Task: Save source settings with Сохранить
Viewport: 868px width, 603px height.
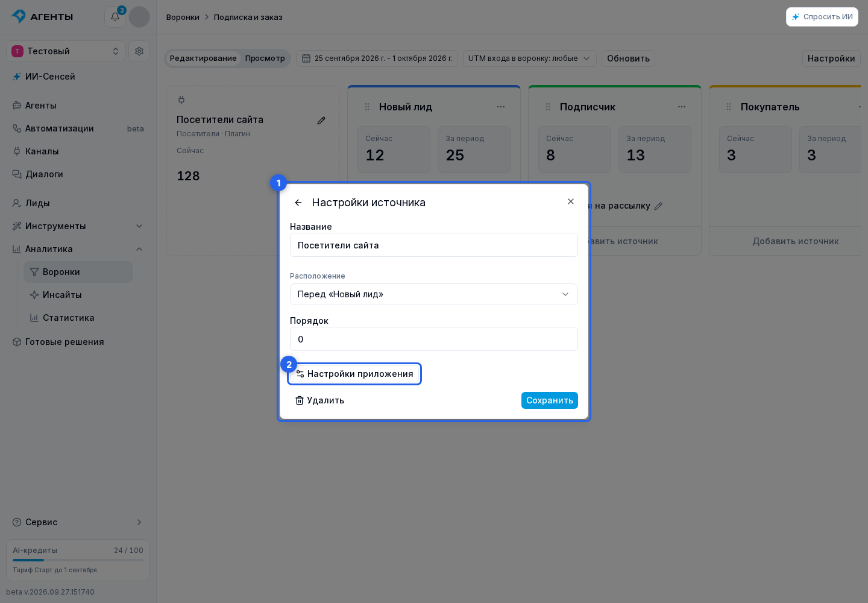Action: tap(550, 400)
